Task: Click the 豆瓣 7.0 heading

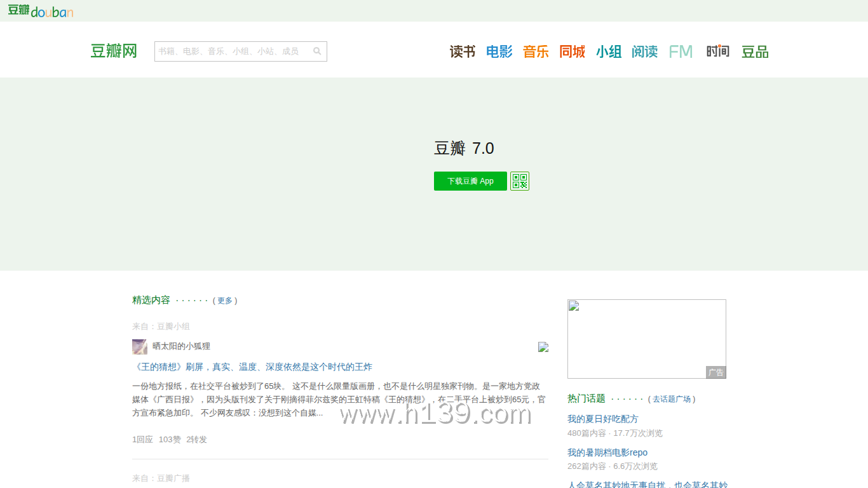Action: (464, 149)
